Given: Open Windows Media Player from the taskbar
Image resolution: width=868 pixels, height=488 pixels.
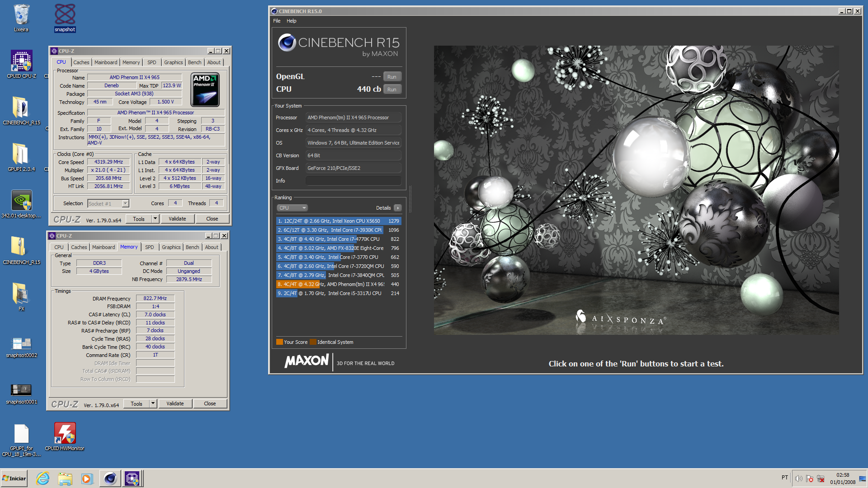Looking at the screenshot, I should (x=87, y=479).
